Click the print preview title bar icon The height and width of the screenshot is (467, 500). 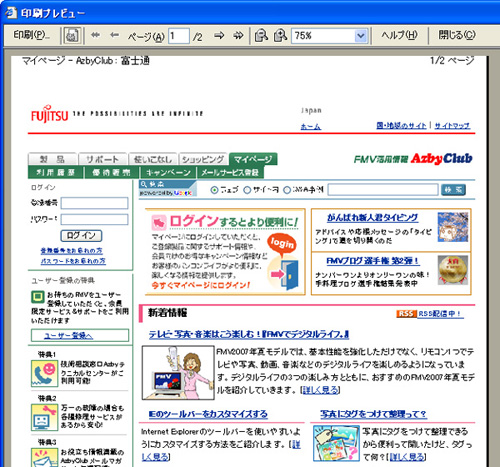pos(11,13)
